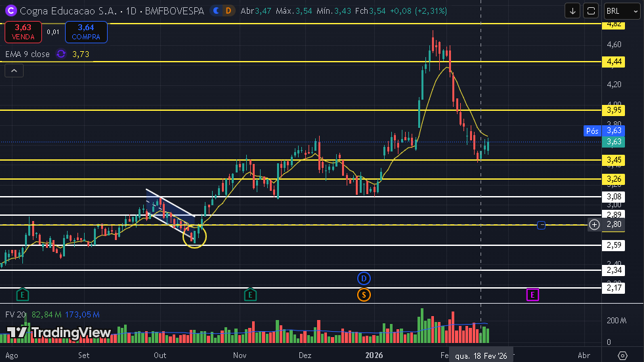Viewport: 644px width, 362px height.
Task: Click the 3,26 yellow price label
Action: point(614,179)
